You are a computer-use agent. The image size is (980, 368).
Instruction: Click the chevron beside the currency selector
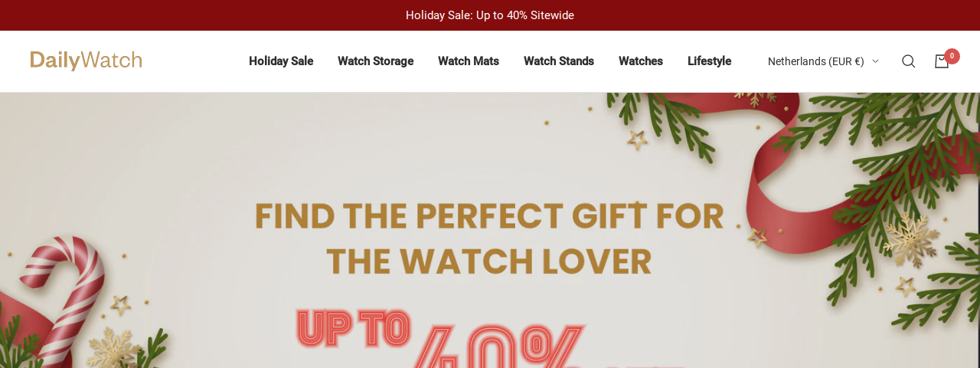(875, 61)
